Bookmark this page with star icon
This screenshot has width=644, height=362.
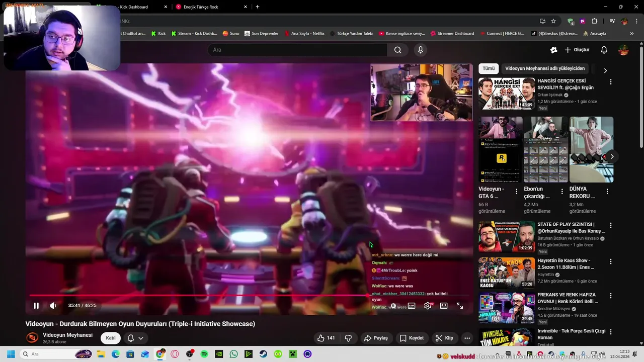tap(553, 21)
